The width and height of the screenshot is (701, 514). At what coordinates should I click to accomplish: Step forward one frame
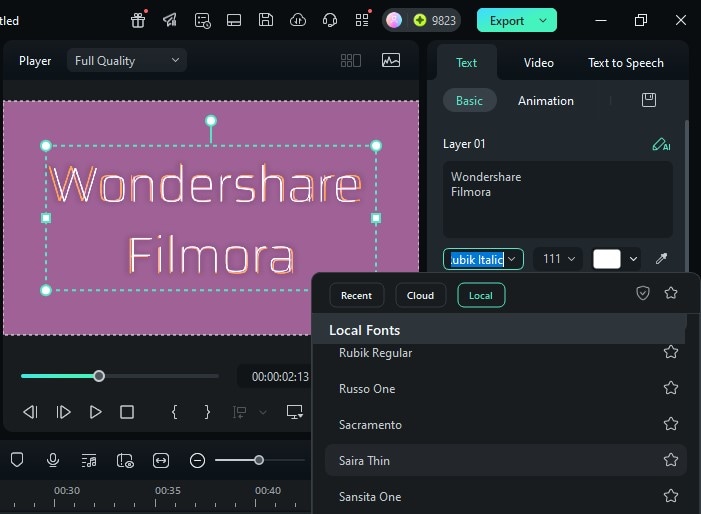pyautogui.click(x=63, y=412)
